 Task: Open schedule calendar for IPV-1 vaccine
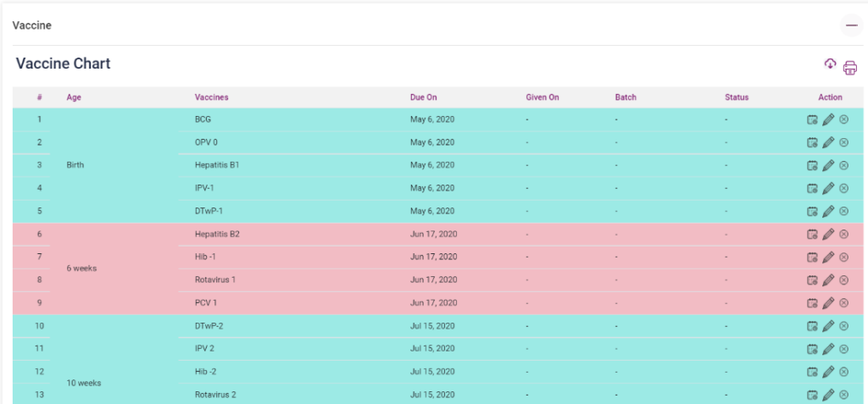point(812,188)
